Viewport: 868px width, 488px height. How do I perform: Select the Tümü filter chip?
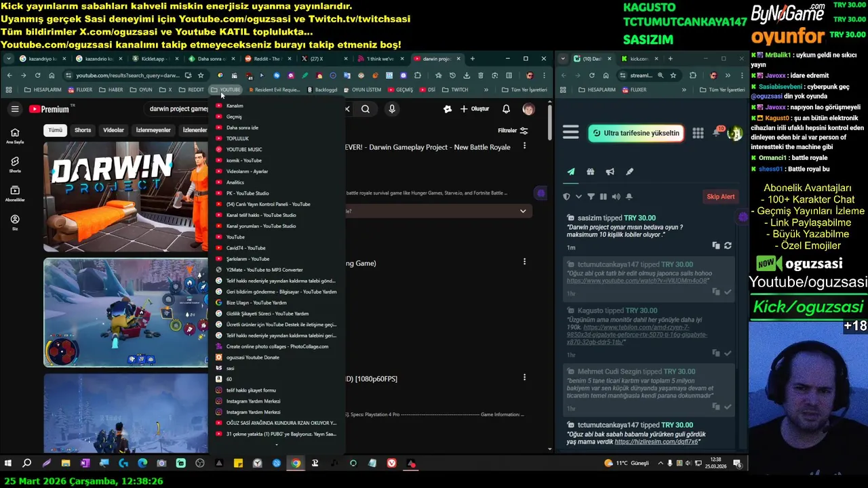click(55, 130)
